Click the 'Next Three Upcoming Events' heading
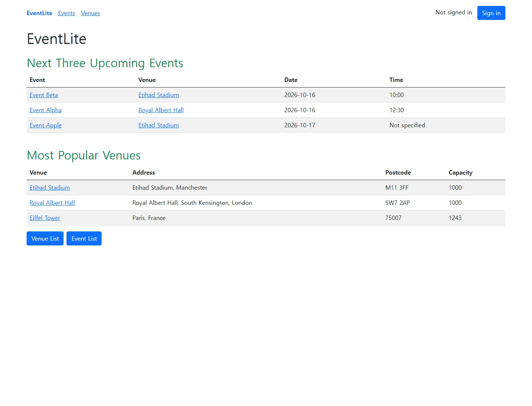Viewport: 532px width, 406px height. click(x=105, y=63)
